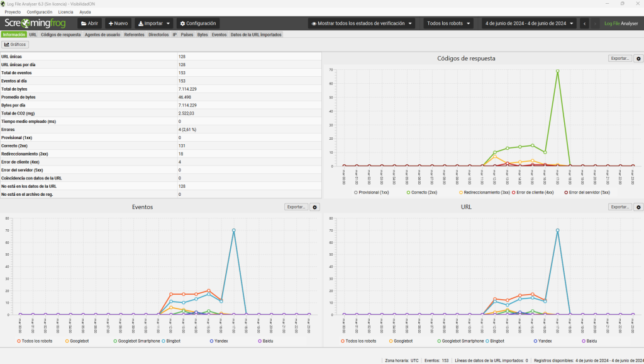644x364 pixels.
Task: Export the Códigos de respuesta chart
Action: 620,59
